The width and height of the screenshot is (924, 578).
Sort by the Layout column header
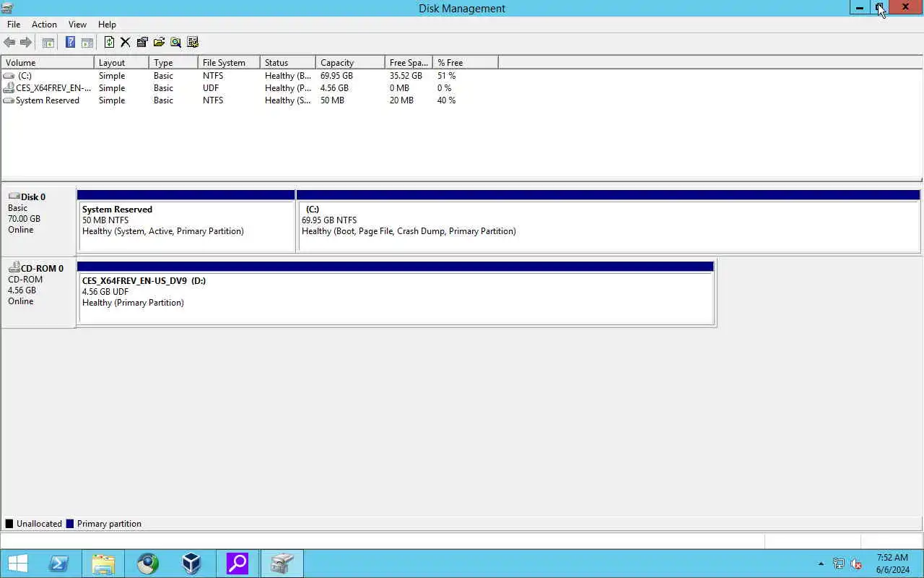pyautogui.click(x=121, y=63)
